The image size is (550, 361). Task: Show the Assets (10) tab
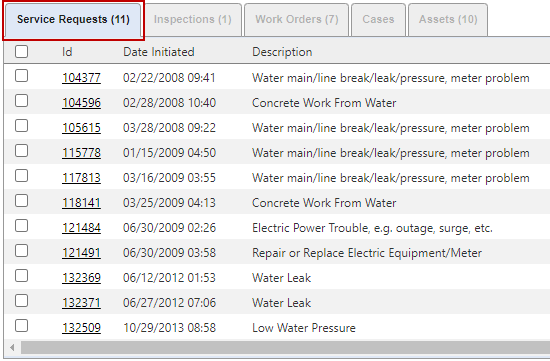click(448, 20)
